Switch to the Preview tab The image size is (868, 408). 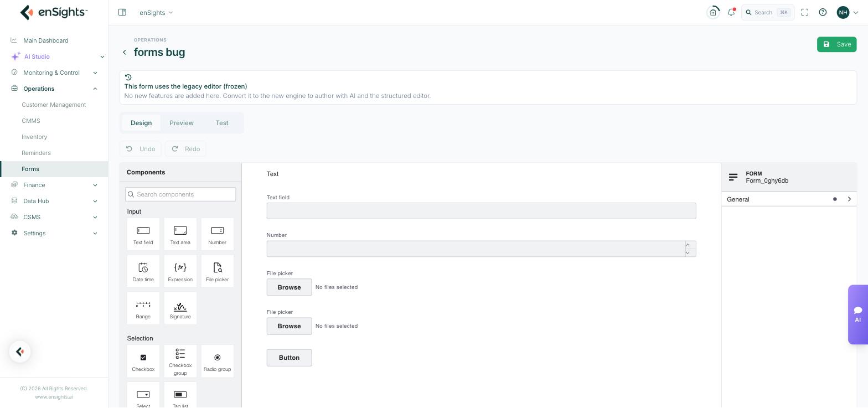(182, 123)
